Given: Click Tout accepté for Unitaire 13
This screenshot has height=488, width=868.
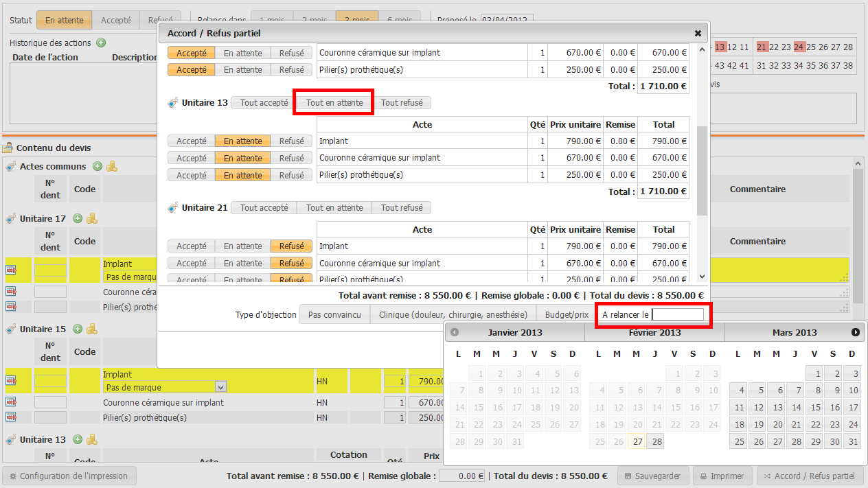Looking at the screenshot, I should [264, 103].
